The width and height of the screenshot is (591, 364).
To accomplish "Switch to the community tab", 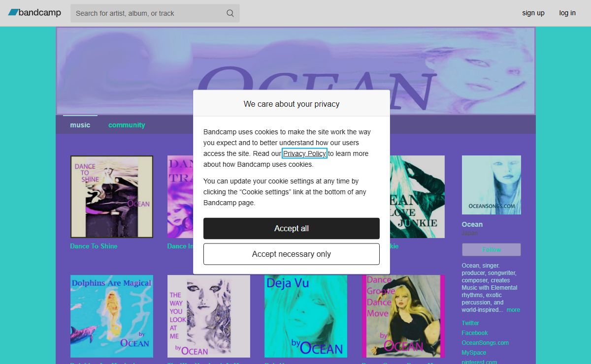I will 127,125.
